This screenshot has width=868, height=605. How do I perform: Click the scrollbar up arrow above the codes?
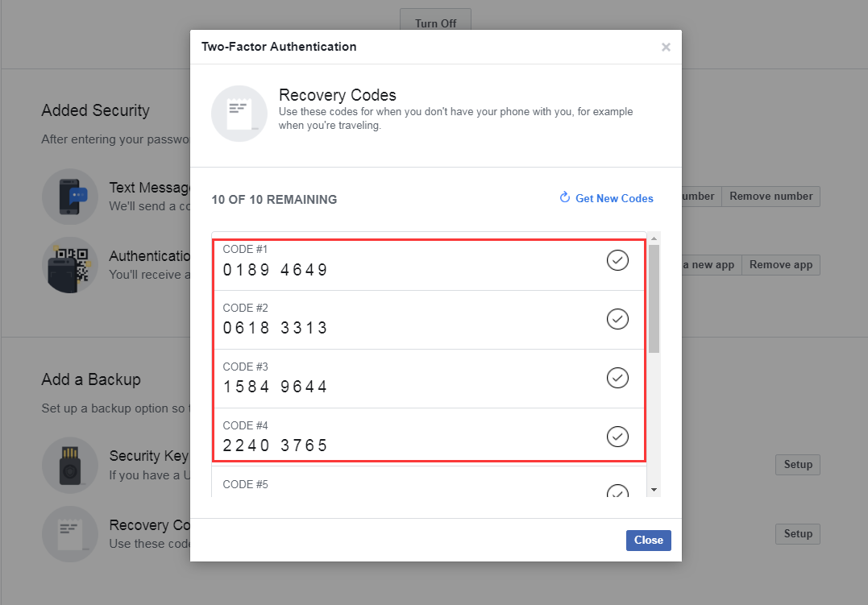coord(652,238)
